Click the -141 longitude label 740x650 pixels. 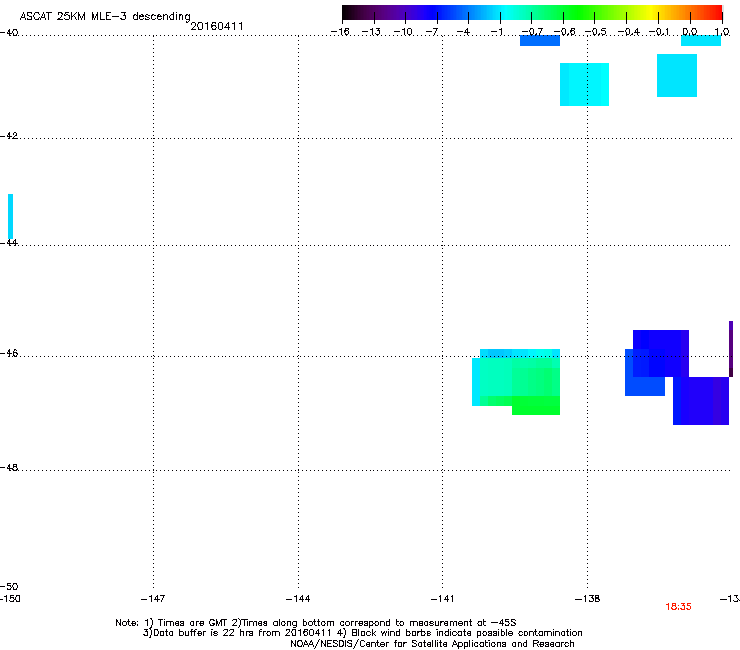click(x=442, y=599)
